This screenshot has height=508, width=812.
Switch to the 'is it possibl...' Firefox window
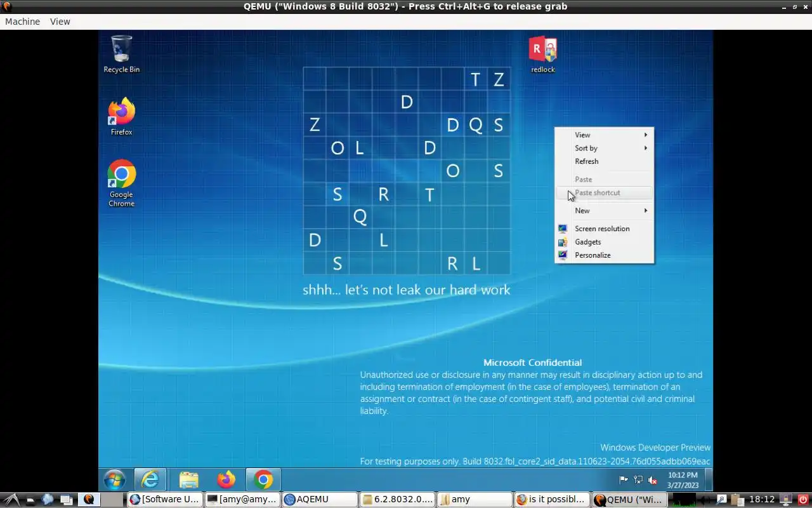552,500
